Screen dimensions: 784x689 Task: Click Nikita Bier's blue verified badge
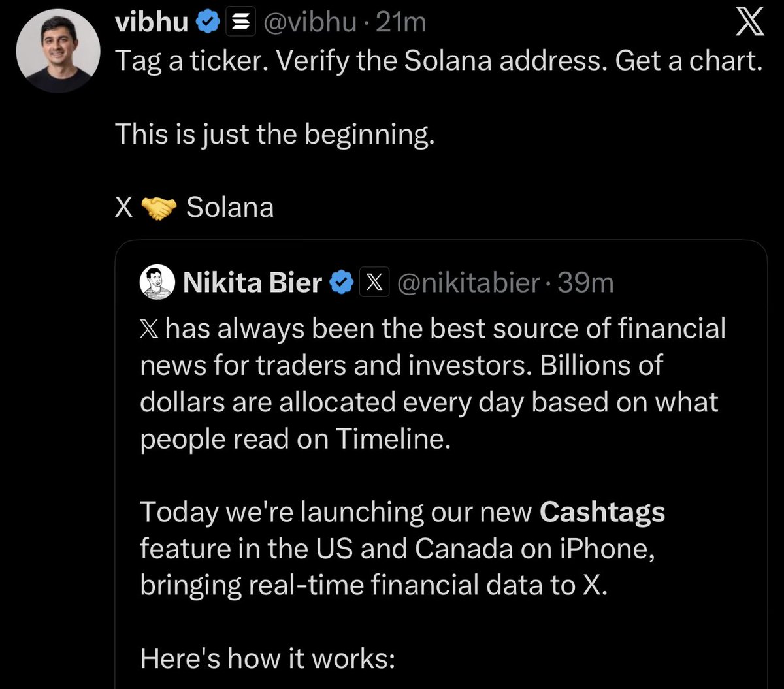pos(340,283)
